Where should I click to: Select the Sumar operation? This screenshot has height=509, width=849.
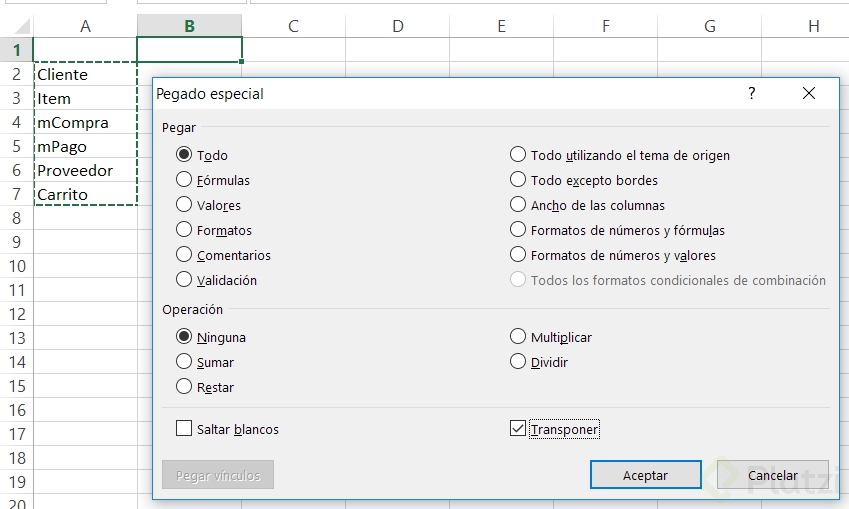(184, 362)
